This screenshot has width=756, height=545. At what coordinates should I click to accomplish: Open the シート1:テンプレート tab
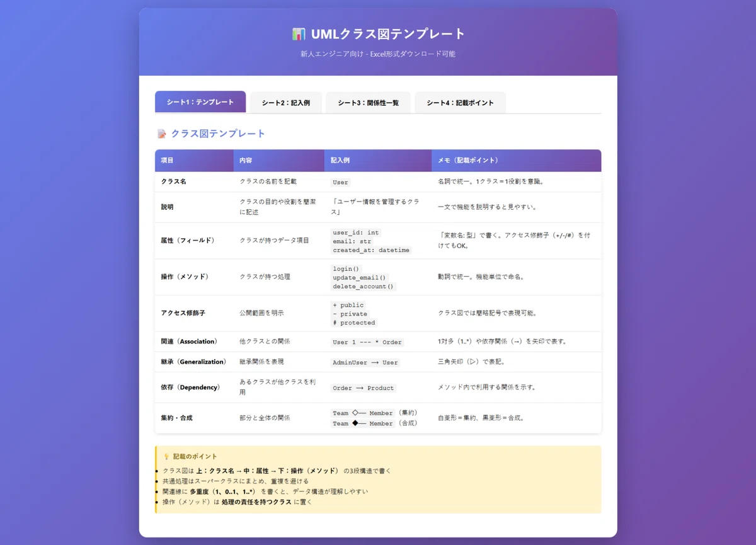(200, 102)
